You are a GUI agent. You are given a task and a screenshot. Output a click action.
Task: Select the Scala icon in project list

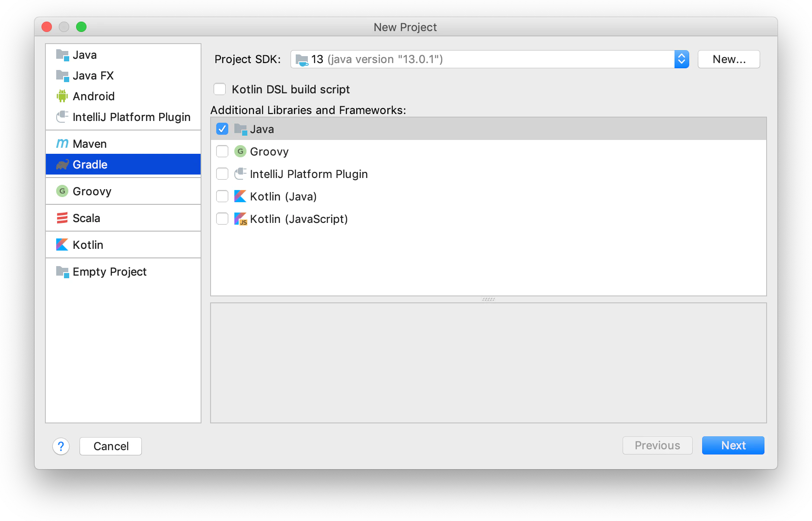[x=62, y=218]
